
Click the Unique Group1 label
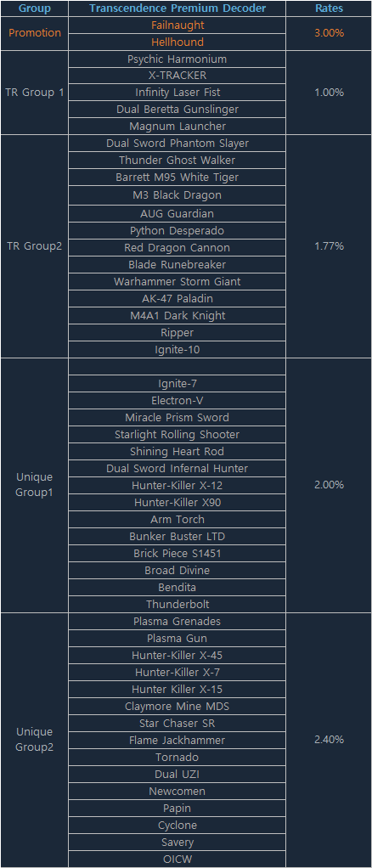pos(34,484)
